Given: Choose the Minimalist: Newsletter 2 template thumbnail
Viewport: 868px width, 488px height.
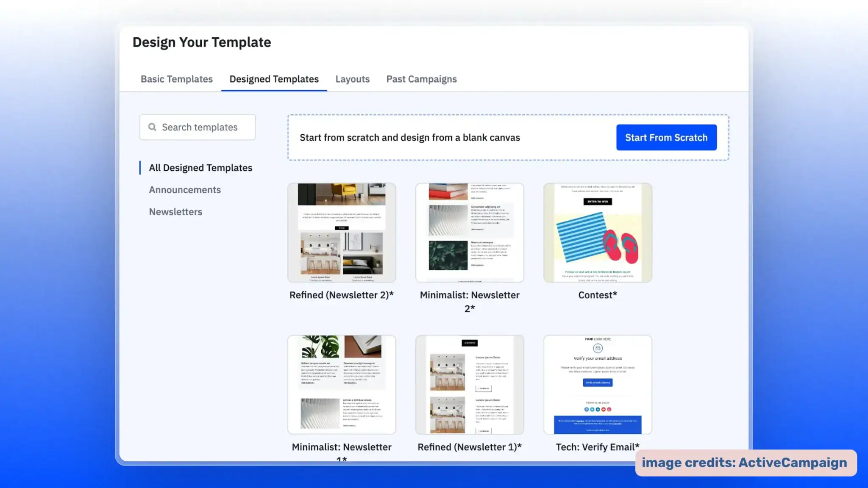Looking at the screenshot, I should (x=470, y=233).
